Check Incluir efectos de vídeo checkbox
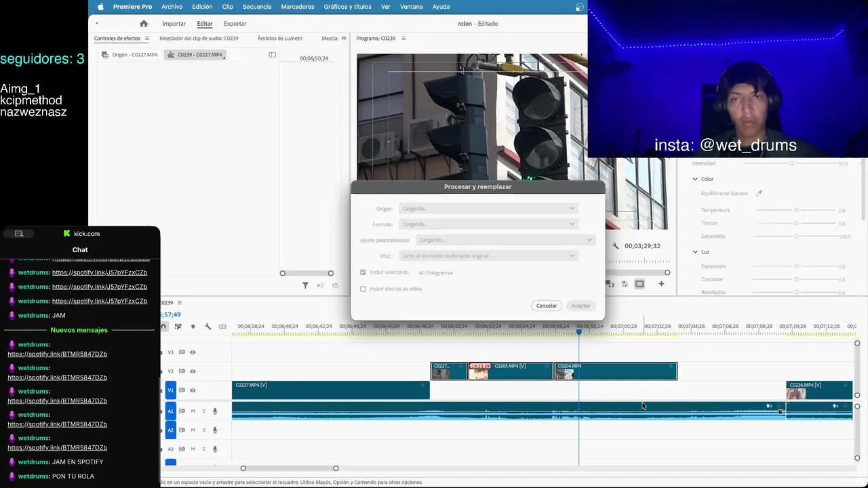868x488 pixels. click(x=363, y=289)
